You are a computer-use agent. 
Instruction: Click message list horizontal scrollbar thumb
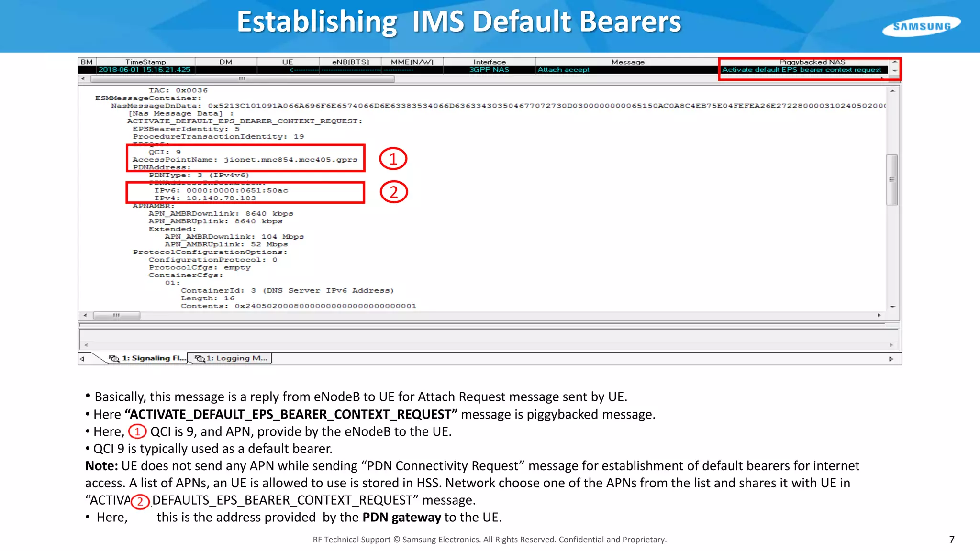242,78
